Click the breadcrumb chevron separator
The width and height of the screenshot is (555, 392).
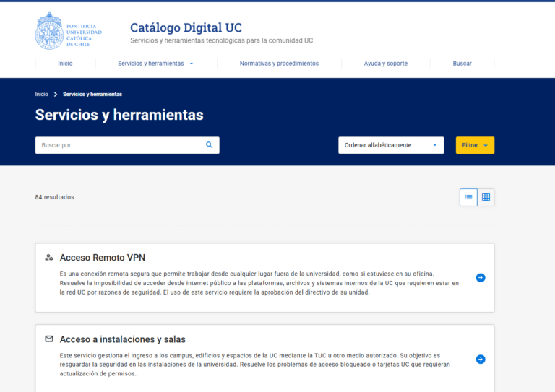click(56, 95)
